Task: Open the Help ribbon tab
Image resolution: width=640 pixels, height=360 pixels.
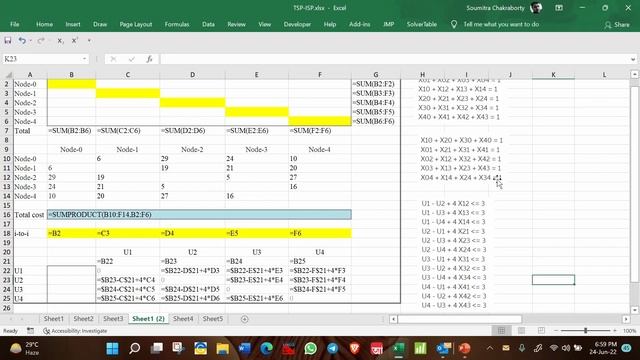Action: click(x=330, y=24)
